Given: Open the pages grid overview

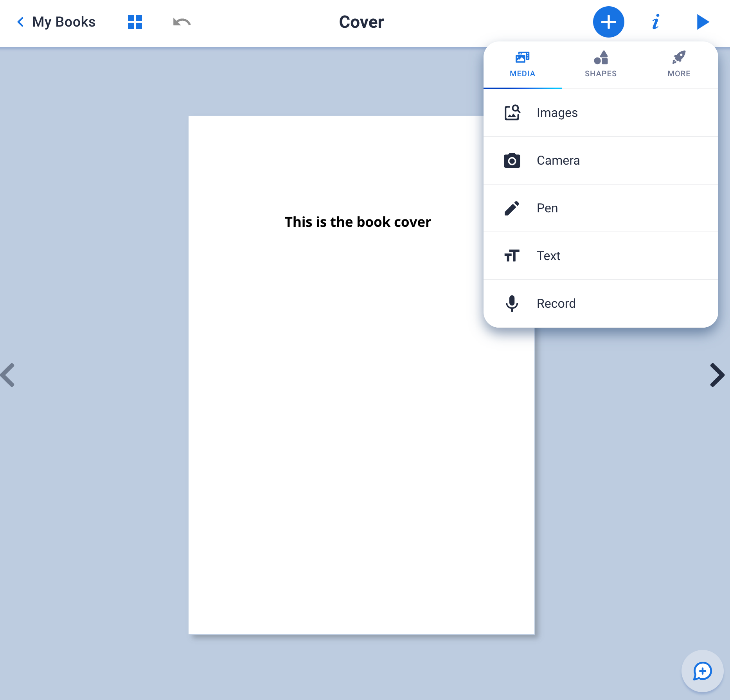Looking at the screenshot, I should tap(135, 22).
